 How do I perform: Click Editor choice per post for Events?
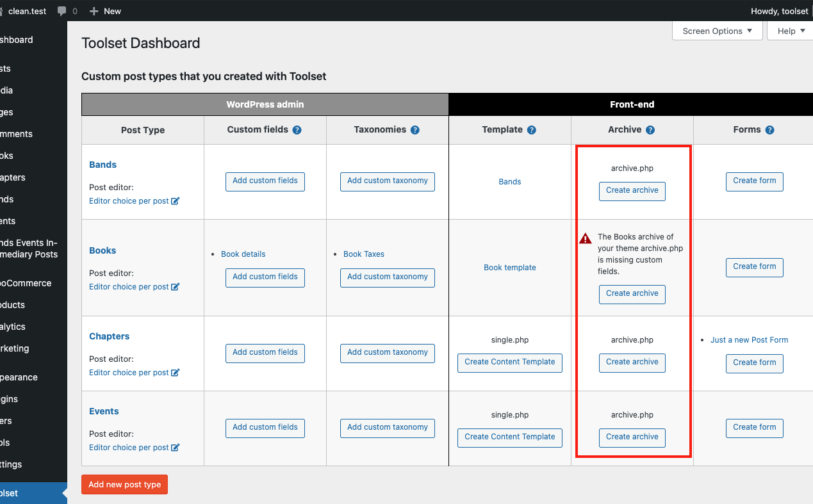pyautogui.click(x=129, y=448)
